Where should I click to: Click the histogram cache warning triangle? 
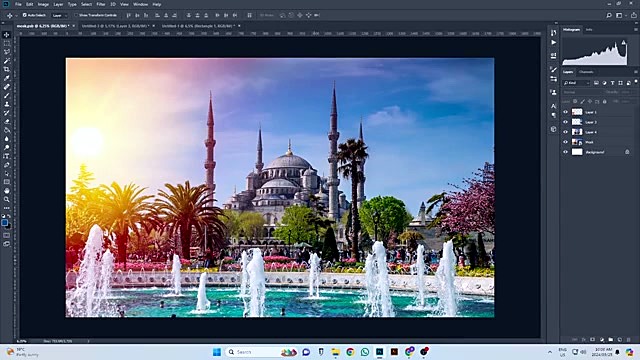[x=624, y=42]
